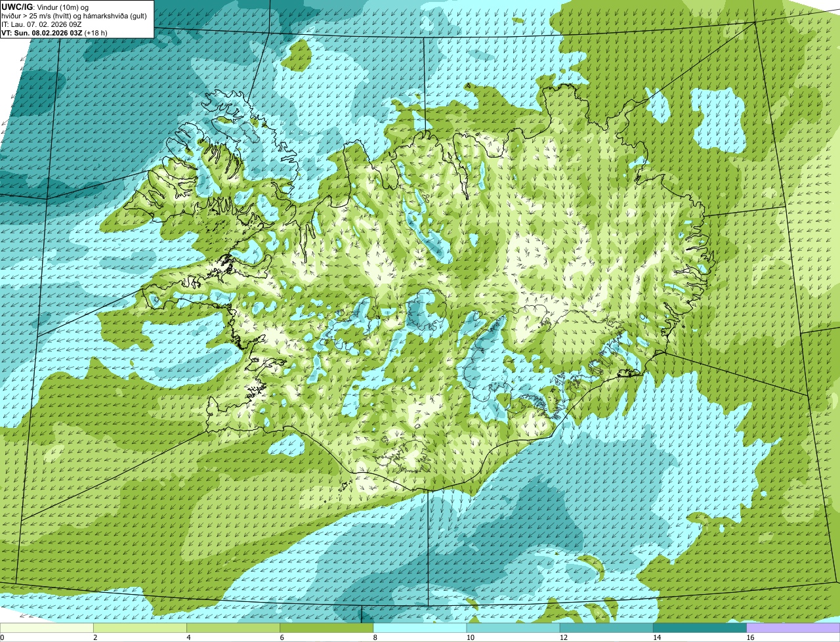Click the dark teal 14–16 legend swatch
This screenshot has width=840, height=642.
(x=700, y=628)
